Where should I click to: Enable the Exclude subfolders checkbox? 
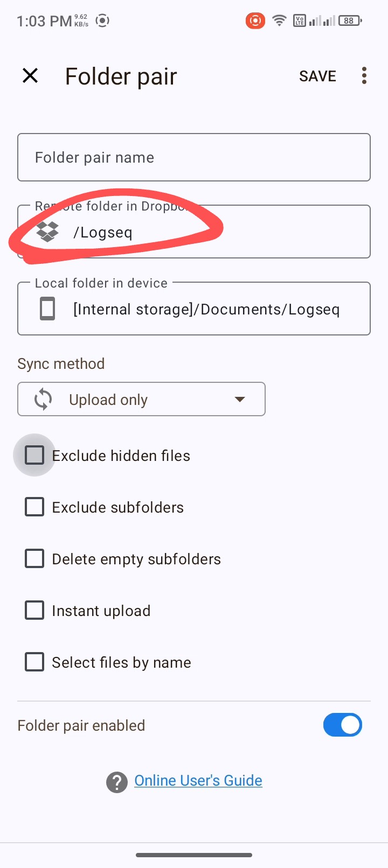[34, 507]
